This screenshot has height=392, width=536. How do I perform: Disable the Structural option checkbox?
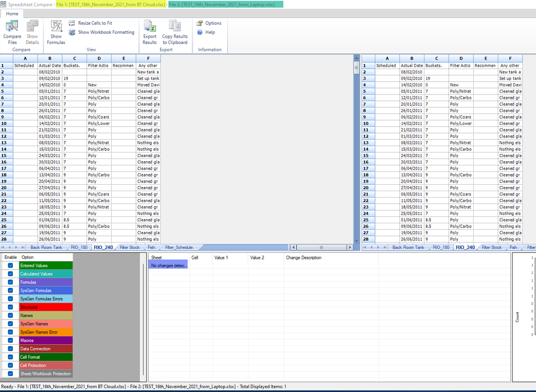(10, 307)
